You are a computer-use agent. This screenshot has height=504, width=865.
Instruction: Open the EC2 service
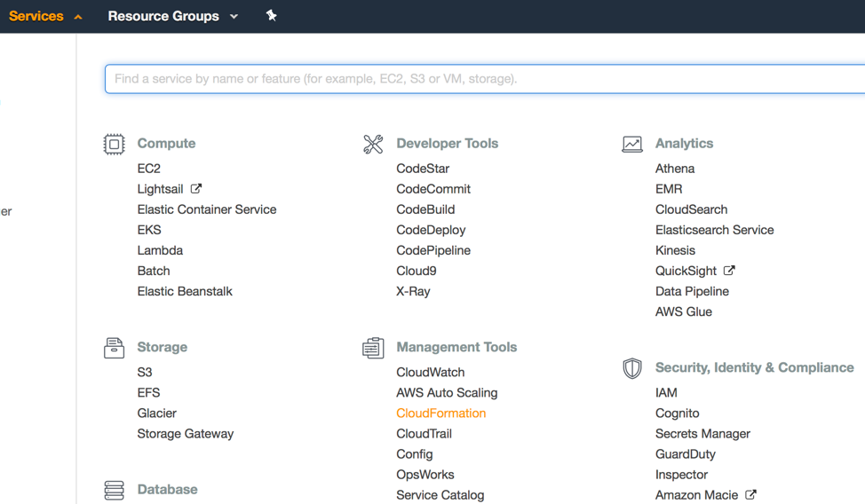[149, 169]
